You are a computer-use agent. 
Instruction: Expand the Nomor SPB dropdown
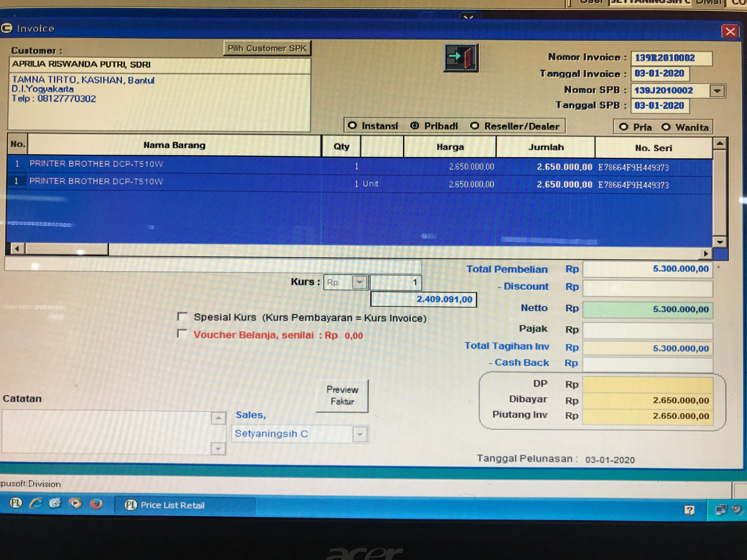[717, 91]
